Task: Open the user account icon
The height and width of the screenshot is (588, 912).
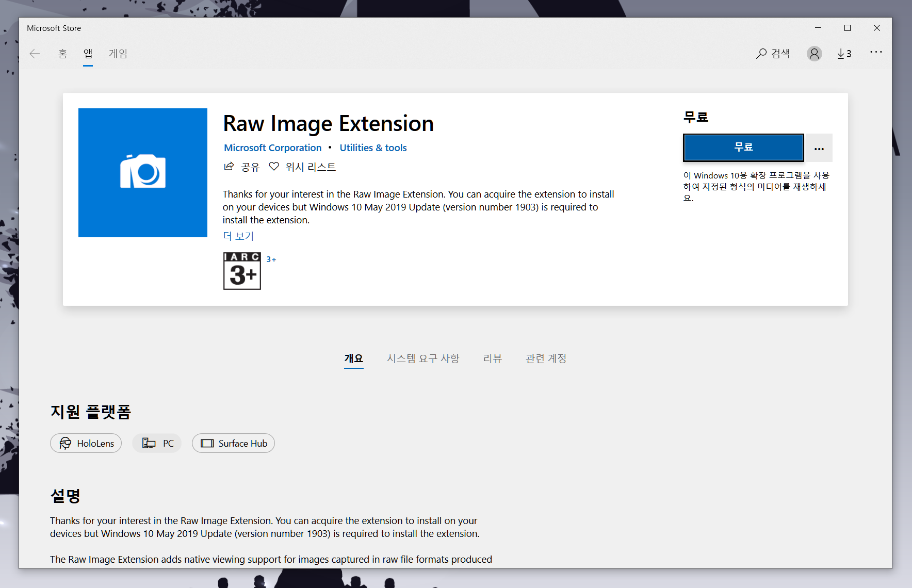Action: [815, 54]
